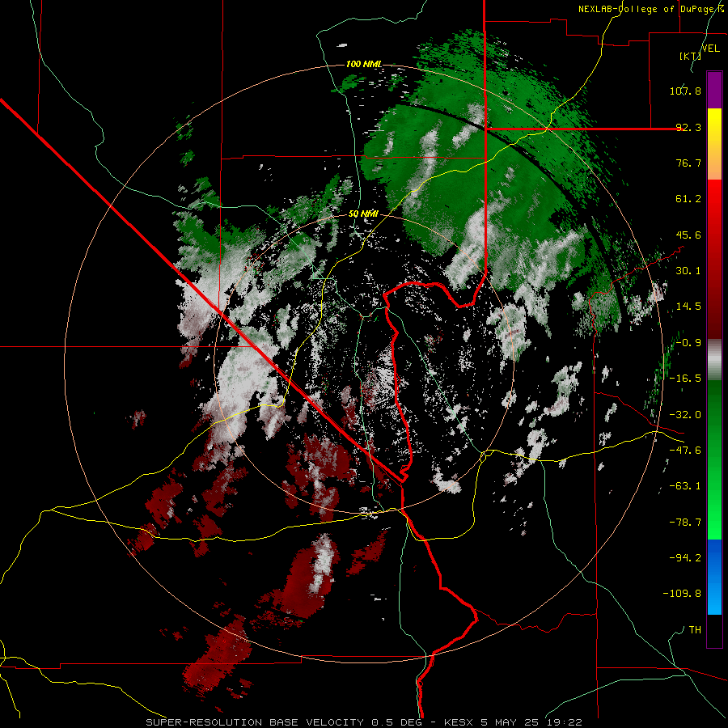
Task: Click the -16.5 legend value
Action: click(x=685, y=379)
